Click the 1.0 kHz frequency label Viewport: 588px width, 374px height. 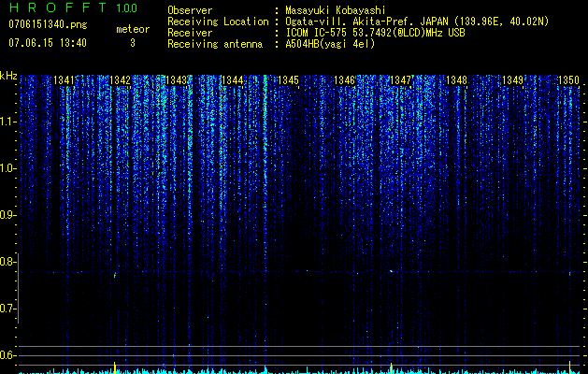point(7,168)
